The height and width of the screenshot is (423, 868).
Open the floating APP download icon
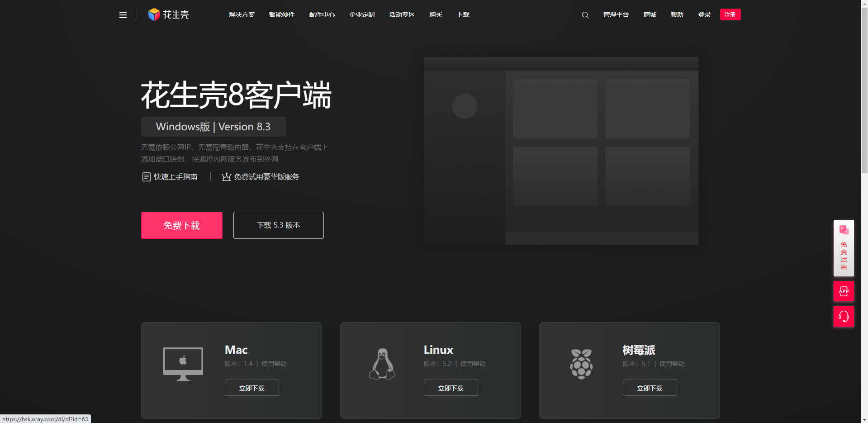[x=843, y=291]
